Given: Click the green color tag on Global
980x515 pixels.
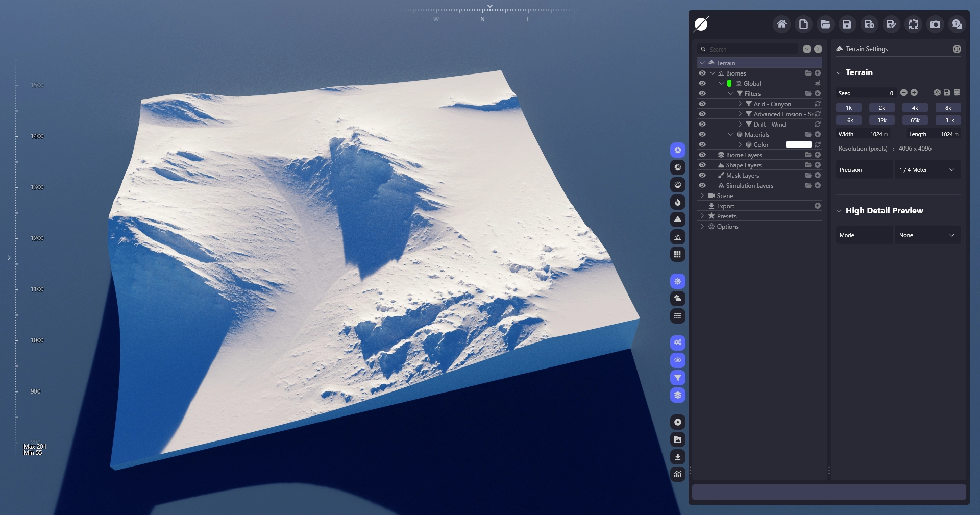Looking at the screenshot, I should point(729,83).
